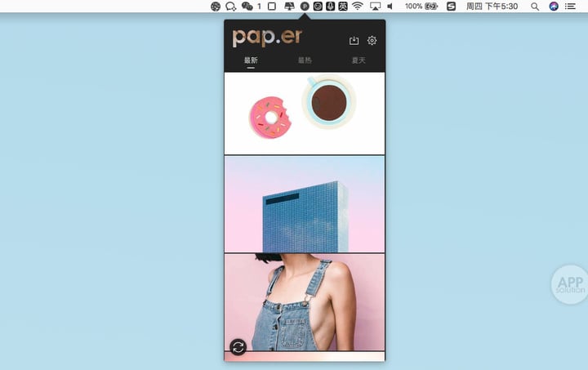Click the 英 input method menu
The image size is (588, 370).
coord(343,7)
